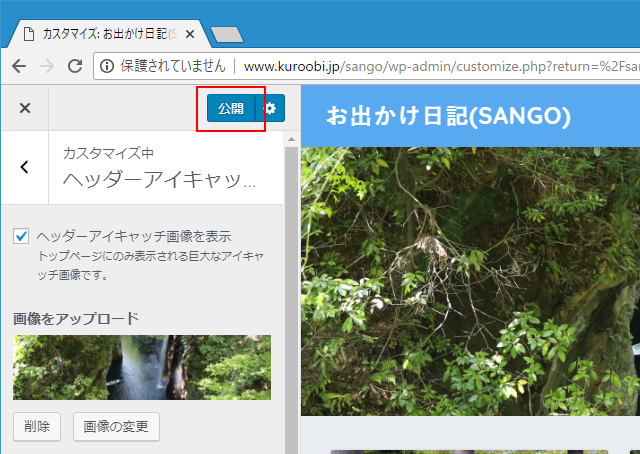640x454 pixels.
Task: Open a new browser tab
Action: pyautogui.click(x=227, y=35)
